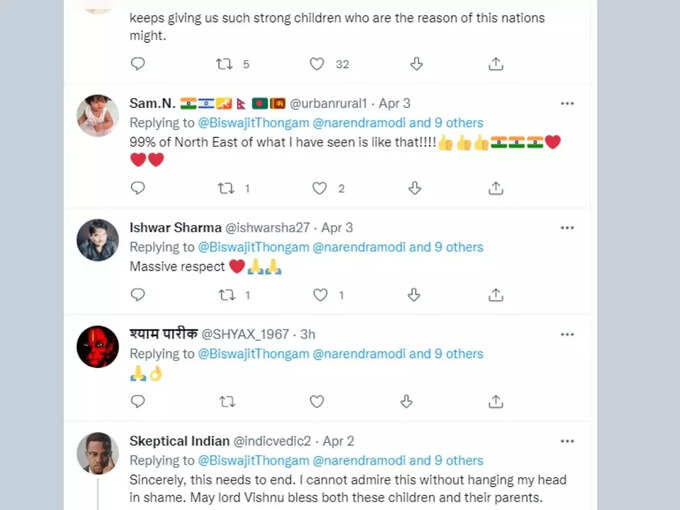Share the topmost tweet via upload icon
Viewport: 680px width, 510px height.
496,64
